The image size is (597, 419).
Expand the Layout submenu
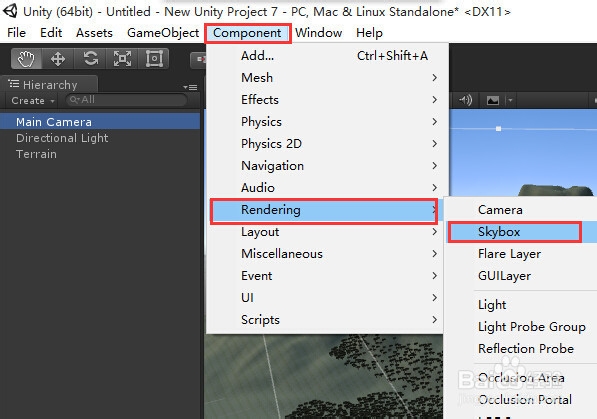coord(325,232)
